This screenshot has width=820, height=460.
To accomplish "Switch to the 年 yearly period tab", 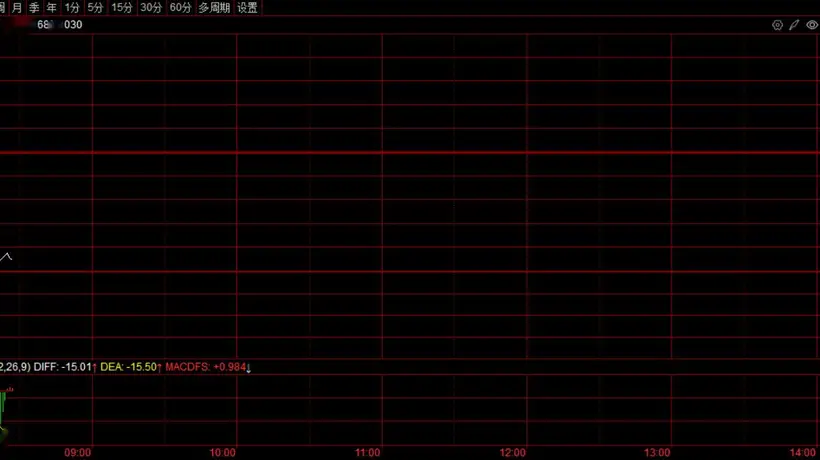I will tap(51, 8).
